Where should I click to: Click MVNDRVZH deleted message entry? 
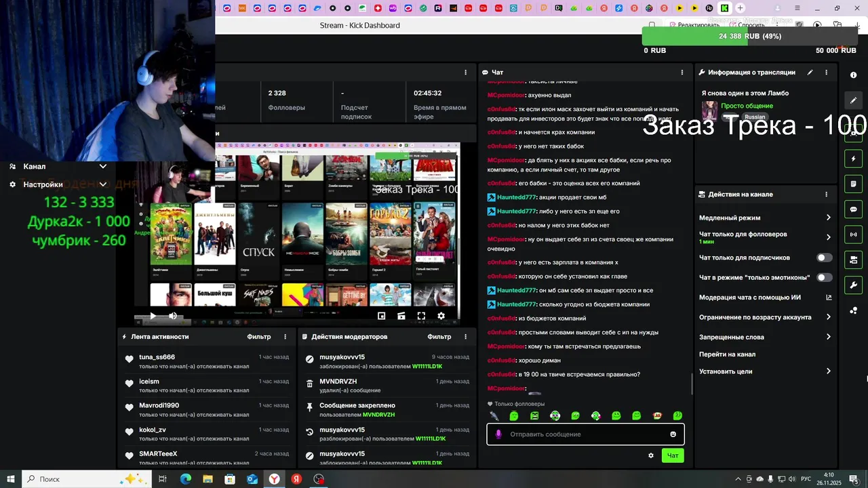click(x=387, y=386)
